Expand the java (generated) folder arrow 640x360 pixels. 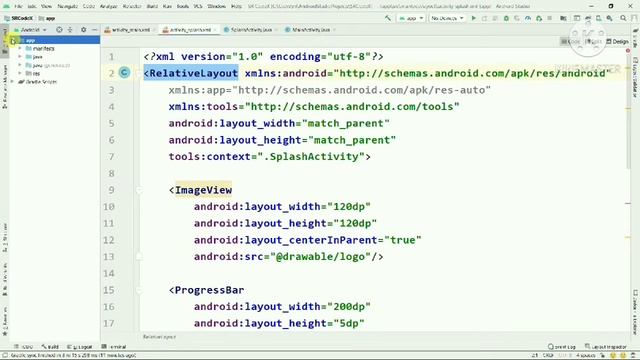[20, 65]
